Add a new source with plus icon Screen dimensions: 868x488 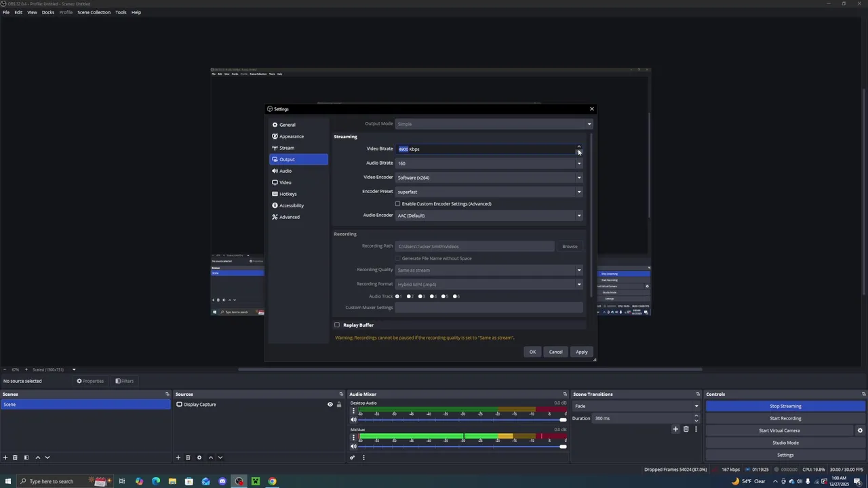pyautogui.click(x=178, y=457)
